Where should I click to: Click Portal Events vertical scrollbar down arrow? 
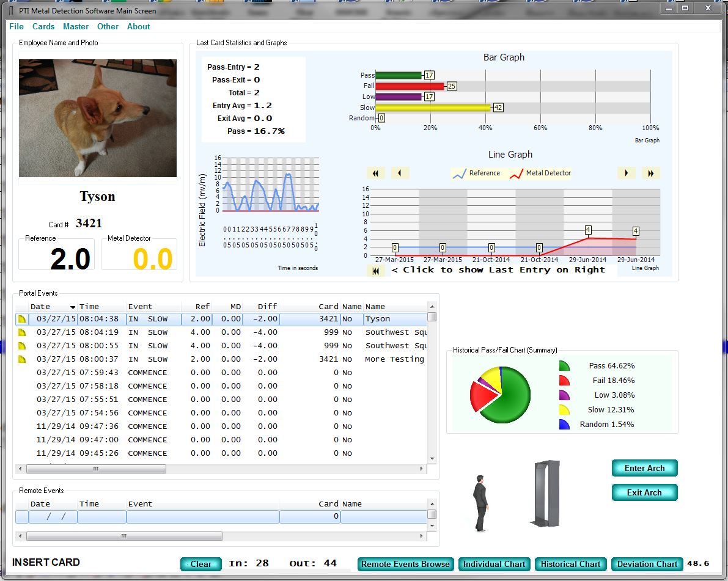click(432, 459)
